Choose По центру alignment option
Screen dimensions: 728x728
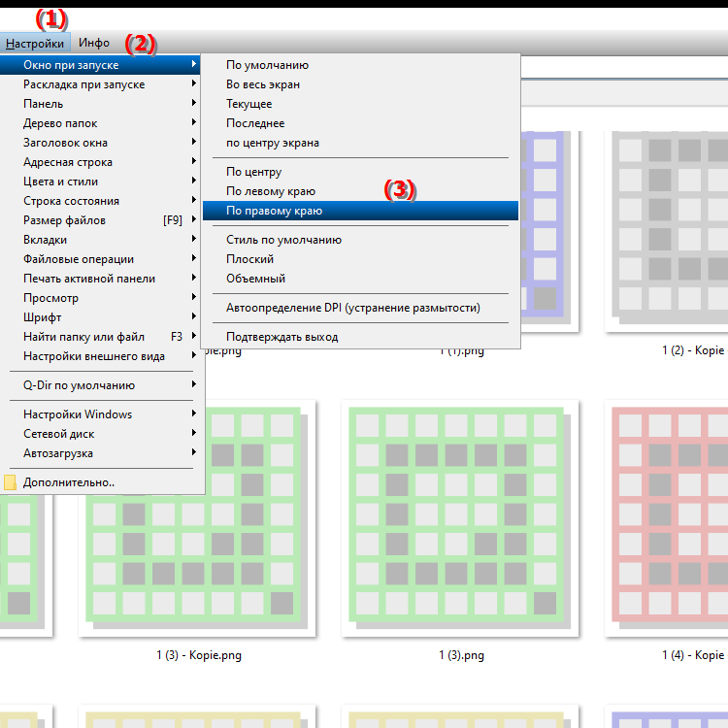click(x=360, y=172)
